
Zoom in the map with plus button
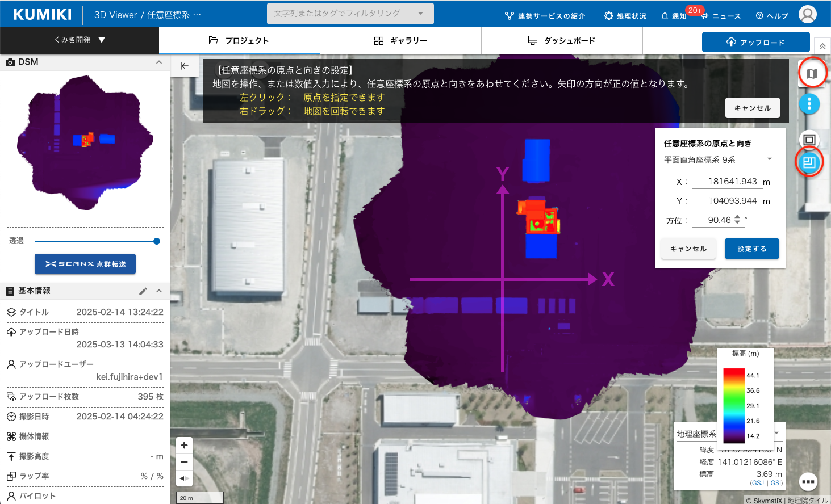tap(184, 446)
